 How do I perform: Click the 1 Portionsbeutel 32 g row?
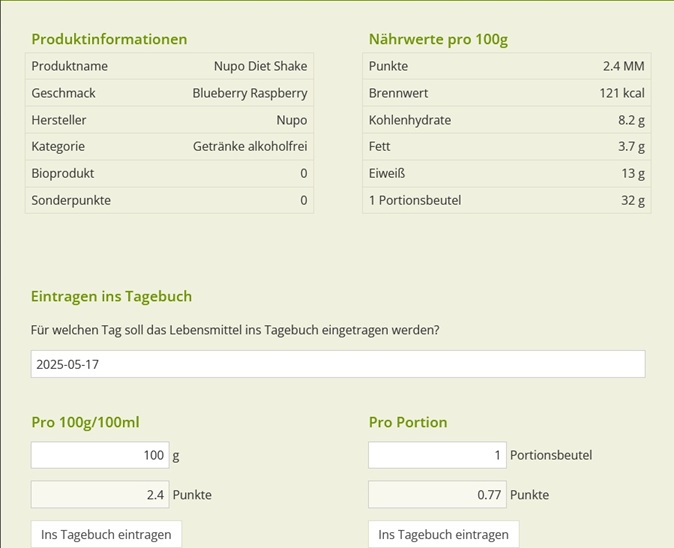pos(507,200)
